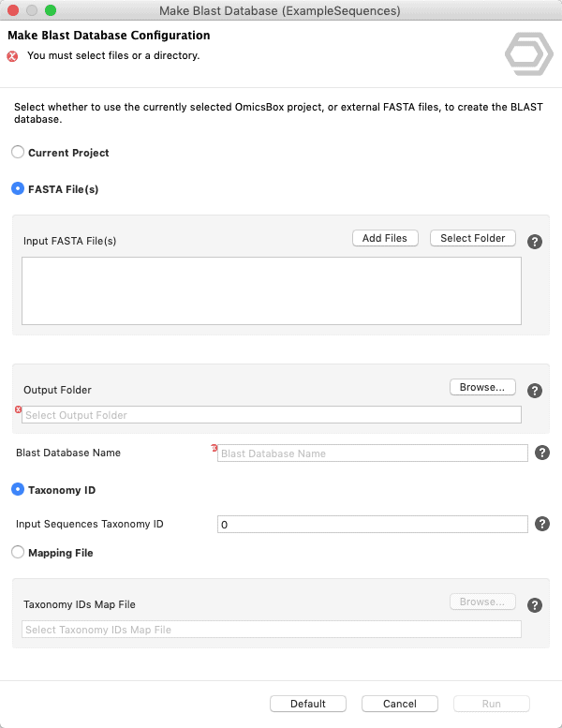Click the OmicsBox hexagon logo
562x728 pixels.
(x=528, y=53)
